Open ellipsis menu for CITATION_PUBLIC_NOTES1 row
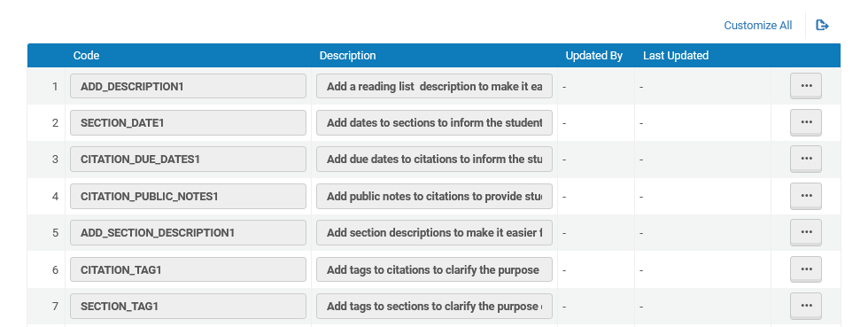Viewport: 868px width, 327px height. 805,196
